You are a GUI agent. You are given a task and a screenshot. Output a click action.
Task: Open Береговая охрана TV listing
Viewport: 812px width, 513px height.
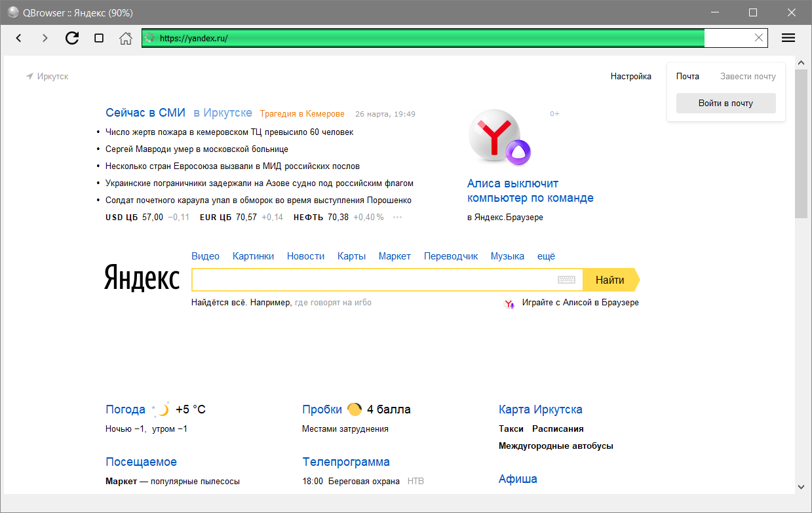(364, 482)
